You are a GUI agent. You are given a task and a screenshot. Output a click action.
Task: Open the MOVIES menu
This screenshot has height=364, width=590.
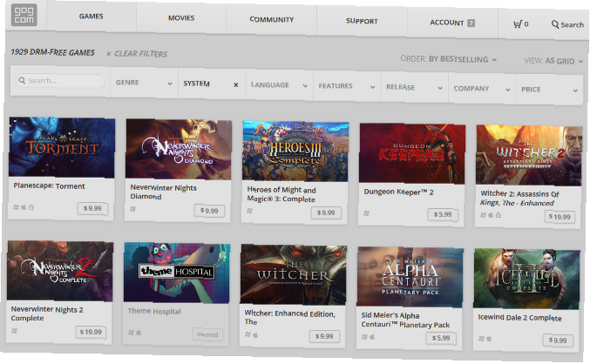(181, 18)
